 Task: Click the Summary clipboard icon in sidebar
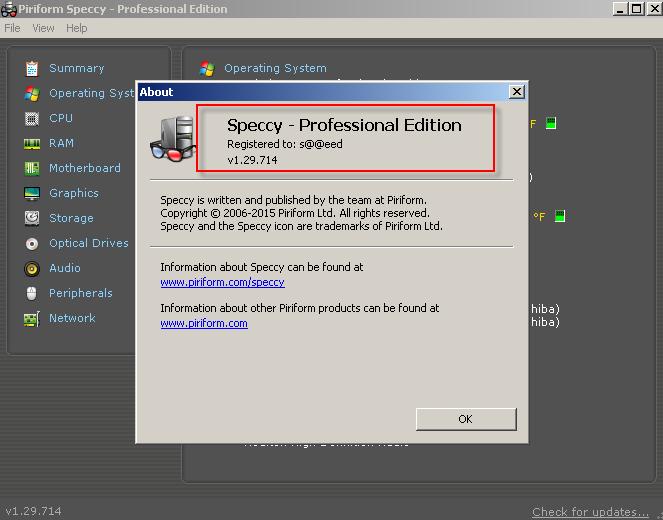[32, 68]
